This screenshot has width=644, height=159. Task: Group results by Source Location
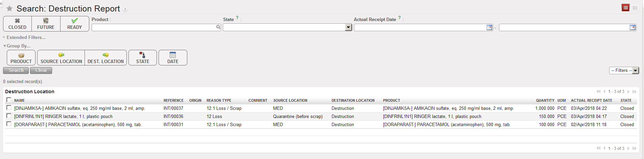click(x=61, y=58)
